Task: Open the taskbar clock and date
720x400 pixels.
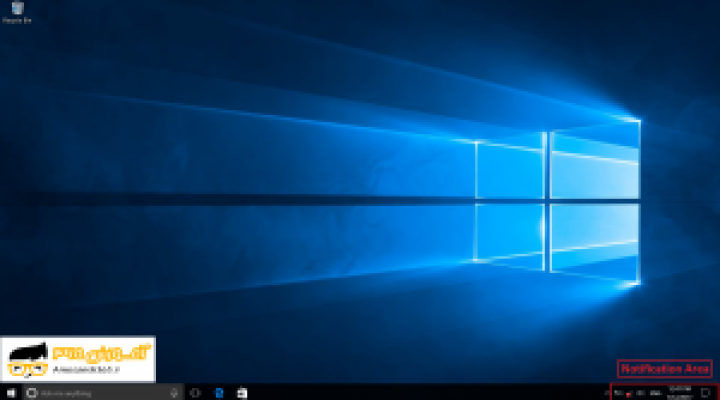Action: (680, 393)
